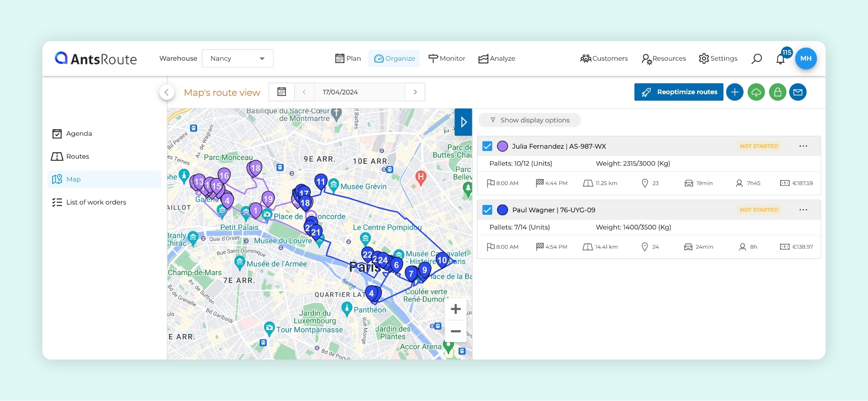Zoom out on the map
Viewport: 868px width, 401px height.
coord(455,331)
